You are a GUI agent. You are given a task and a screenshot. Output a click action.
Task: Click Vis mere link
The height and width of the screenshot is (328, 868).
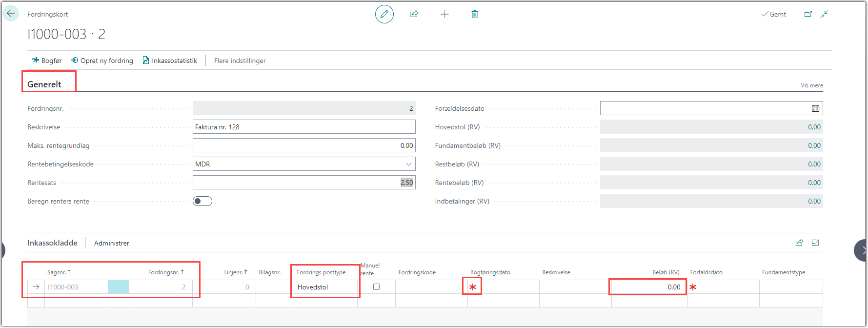click(x=811, y=85)
